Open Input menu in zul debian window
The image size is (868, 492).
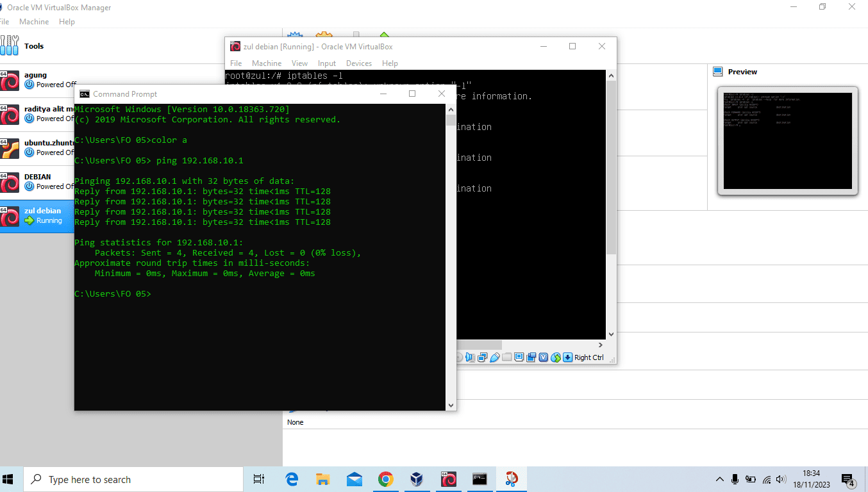[327, 63]
